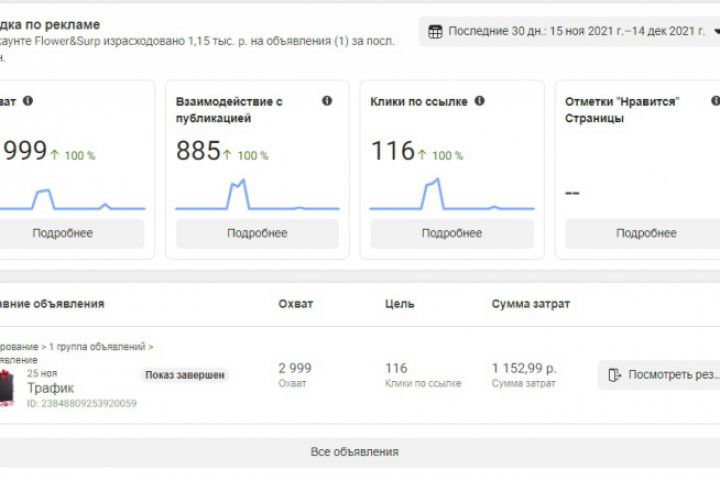720x480 pixels.
Task: Click the Посмотреть рез... button
Action: [659, 375]
